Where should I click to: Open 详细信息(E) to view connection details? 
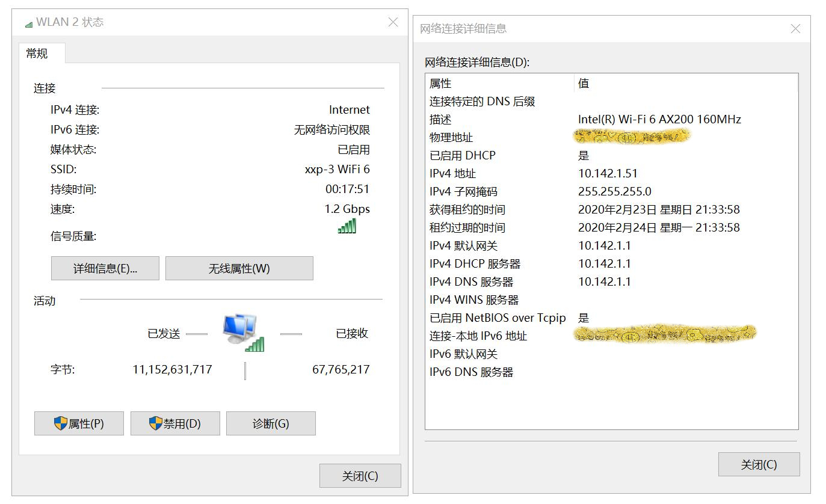coord(105,268)
